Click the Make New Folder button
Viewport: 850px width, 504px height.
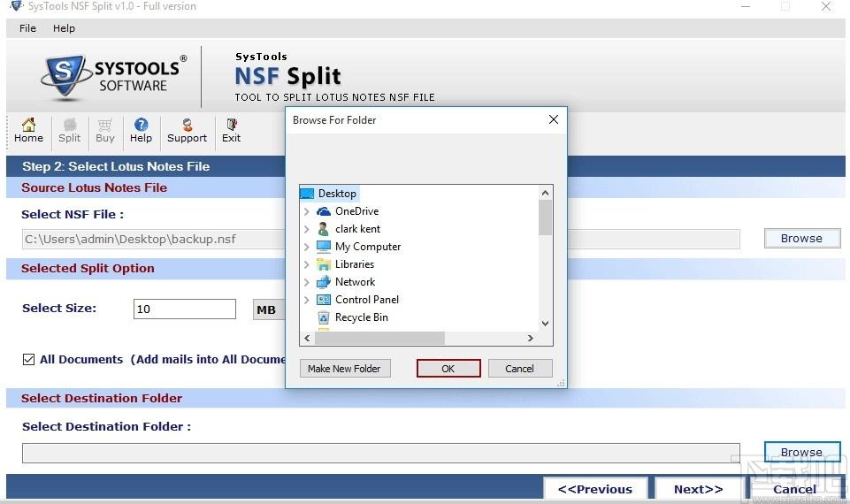345,369
